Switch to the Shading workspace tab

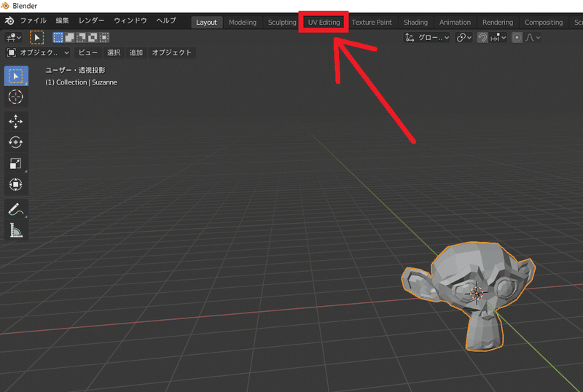click(x=415, y=23)
